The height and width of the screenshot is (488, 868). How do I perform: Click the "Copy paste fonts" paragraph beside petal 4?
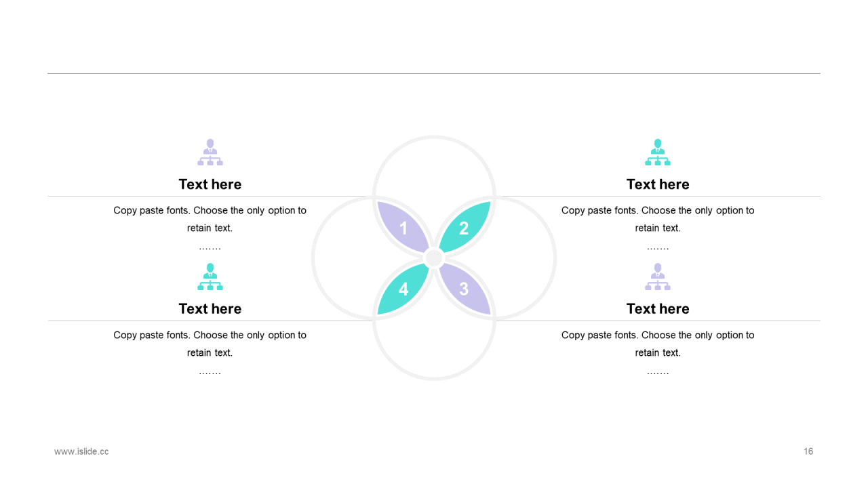(x=210, y=344)
